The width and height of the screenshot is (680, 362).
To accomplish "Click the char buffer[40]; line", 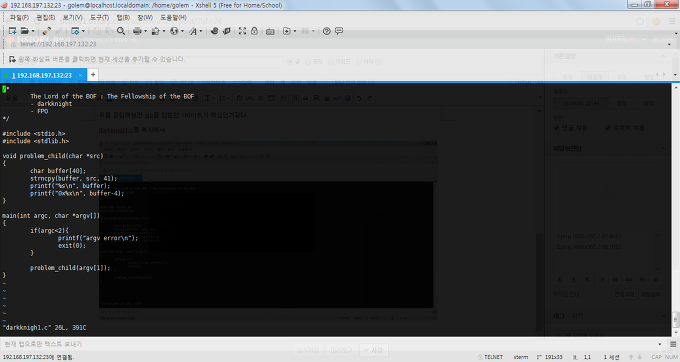I will point(58,171).
